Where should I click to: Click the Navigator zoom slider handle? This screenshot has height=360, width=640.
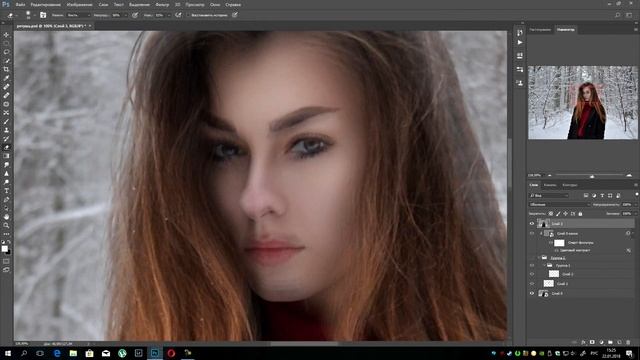click(592, 176)
